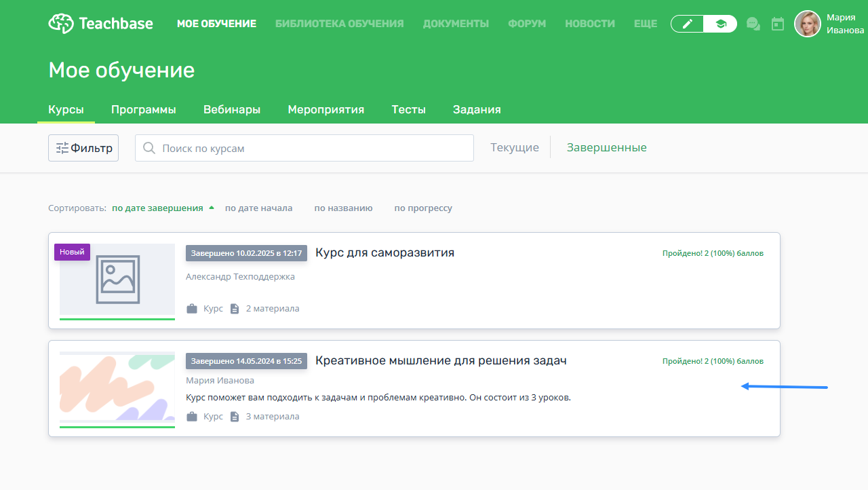Click Завершено 10.02.2025 в 12:17 label

tap(247, 253)
